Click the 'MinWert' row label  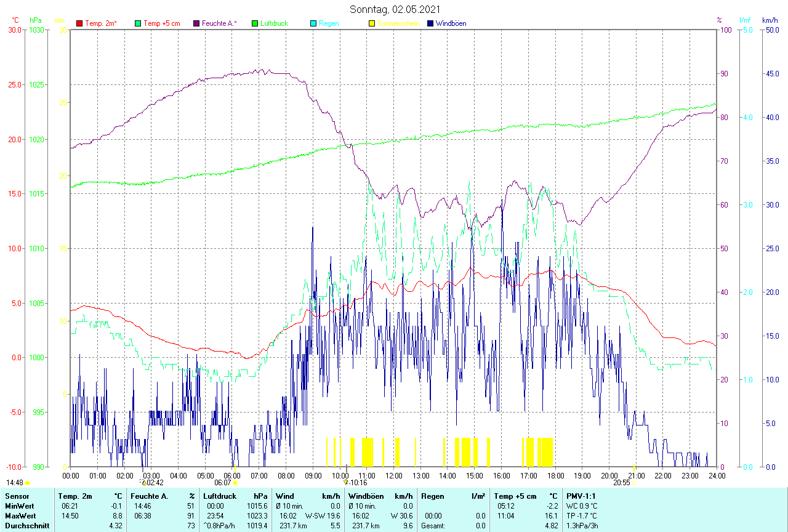19,506
